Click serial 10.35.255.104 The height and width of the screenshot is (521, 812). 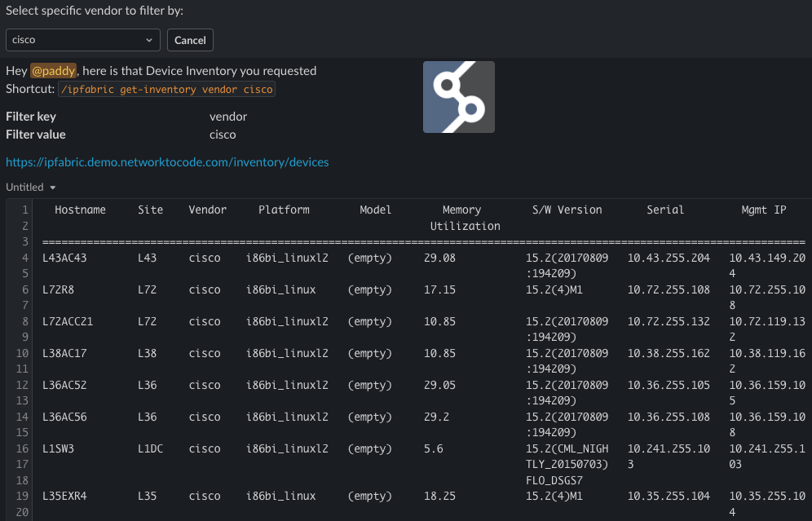[x=669, y=496]
